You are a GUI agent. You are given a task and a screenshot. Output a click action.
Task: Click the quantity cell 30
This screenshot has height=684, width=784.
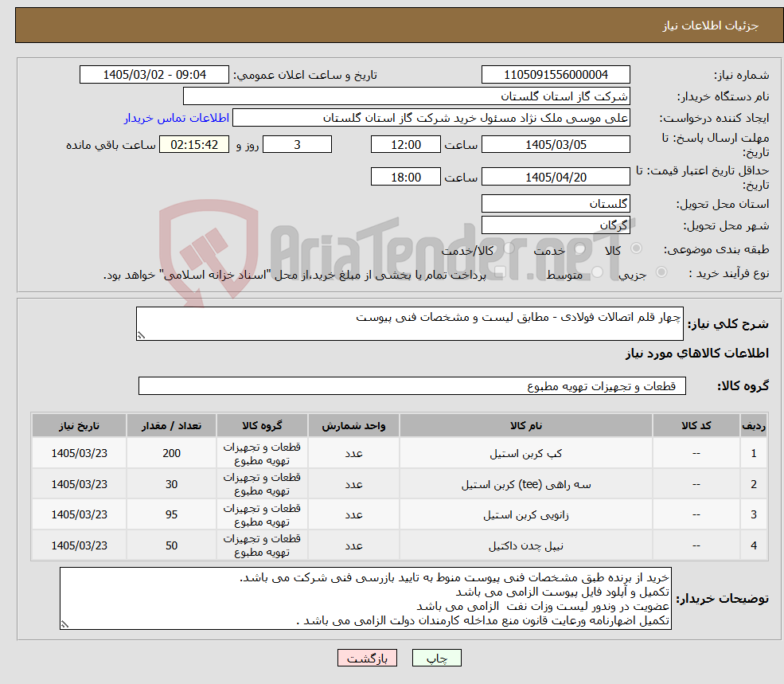tap(171, 484)
